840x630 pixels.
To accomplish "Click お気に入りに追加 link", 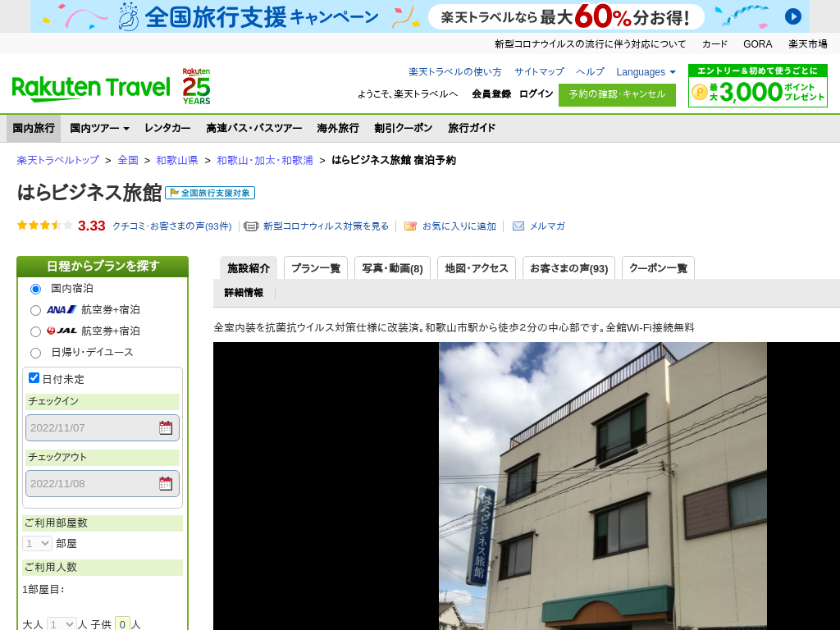I will (x=459, y=226).
